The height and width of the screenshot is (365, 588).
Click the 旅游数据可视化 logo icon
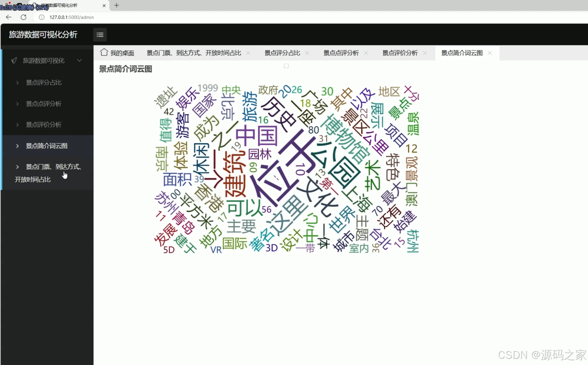[13, 60]
